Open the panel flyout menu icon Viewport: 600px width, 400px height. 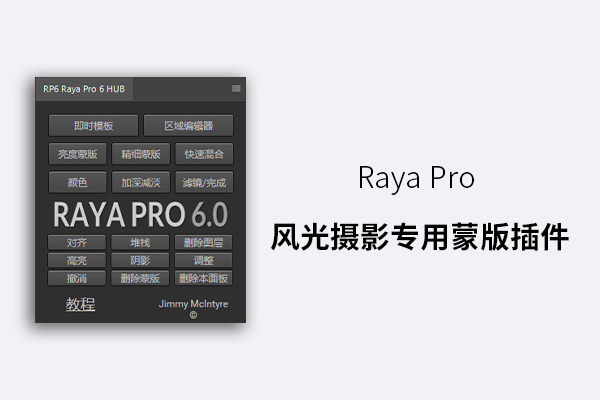click(236, 88)
